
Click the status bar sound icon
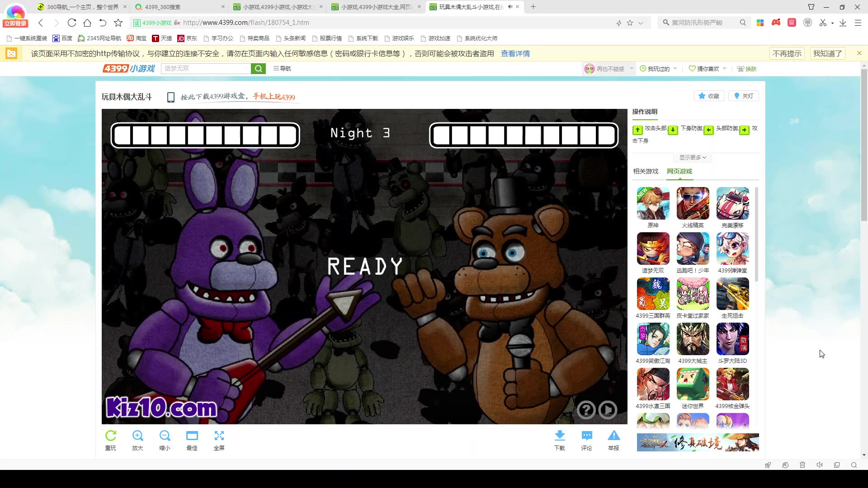[x=819, y=465]
